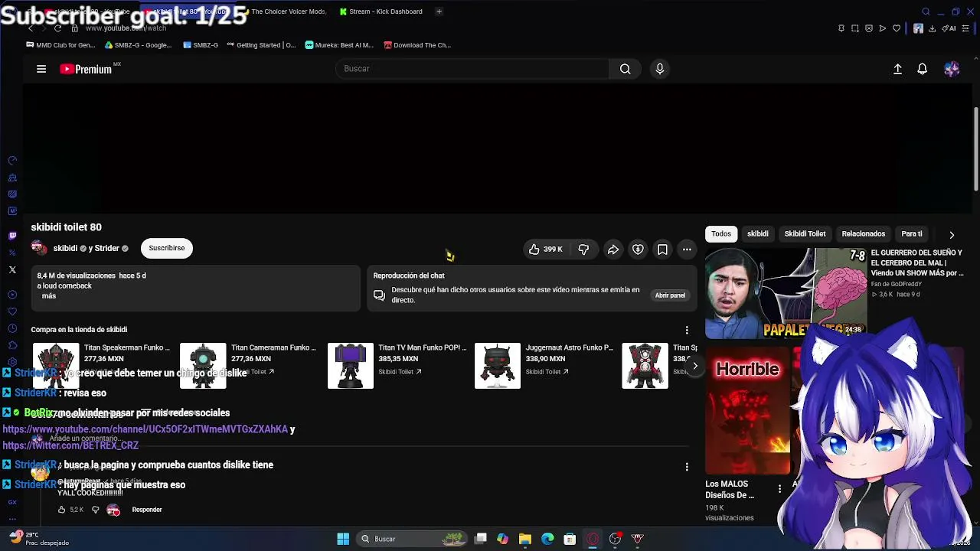Open the SMBZ-G - Google... bookmark

pyautogui.click(x=138, y=45)
